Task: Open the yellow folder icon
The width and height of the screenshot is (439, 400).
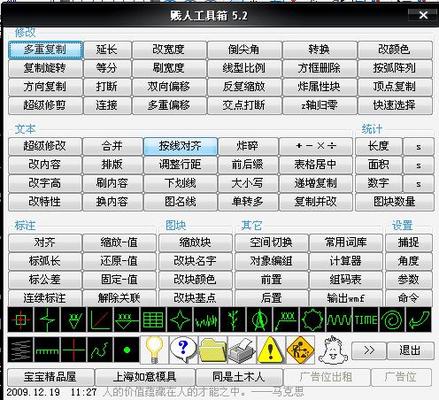Action: click(x=212, y=350)
